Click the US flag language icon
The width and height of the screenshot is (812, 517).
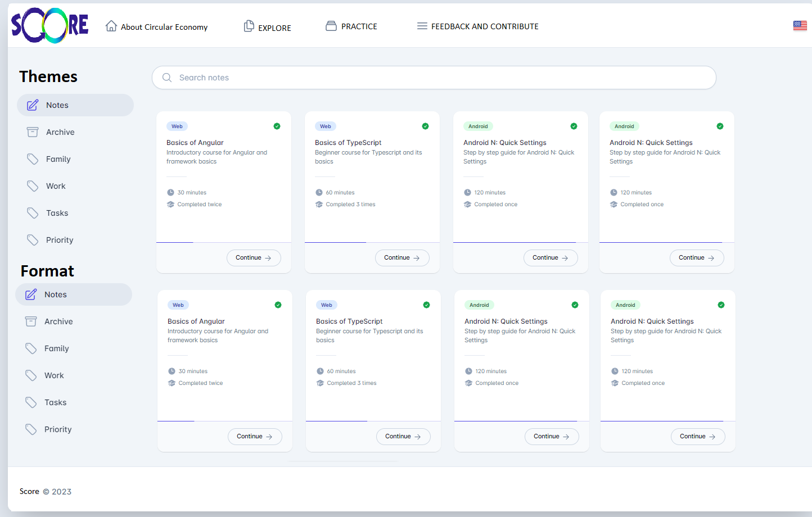point(800,26)
